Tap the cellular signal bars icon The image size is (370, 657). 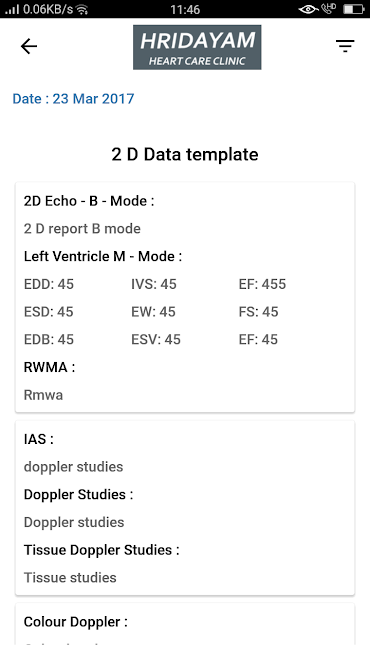pyautogui.click(x=12, y=10)
